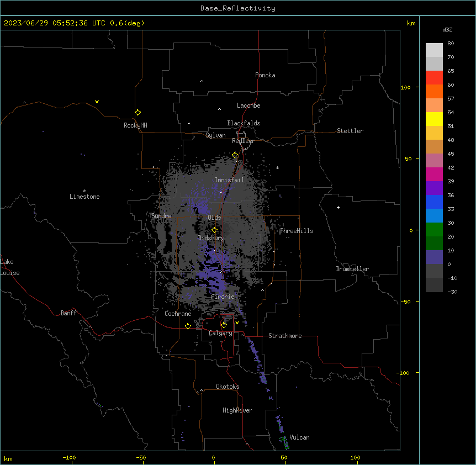
Task: Click the yellow diamond marker above Didsbury
Action: (x=214, y=230)
